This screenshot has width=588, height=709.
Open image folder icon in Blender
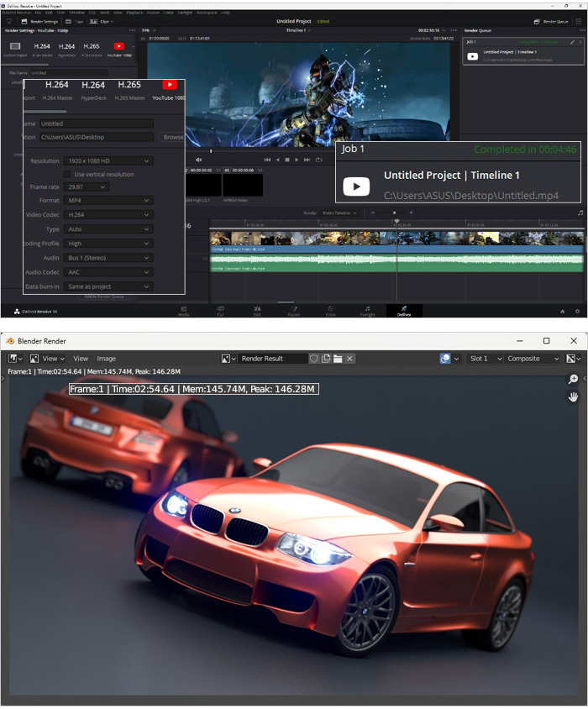(338, 359)
